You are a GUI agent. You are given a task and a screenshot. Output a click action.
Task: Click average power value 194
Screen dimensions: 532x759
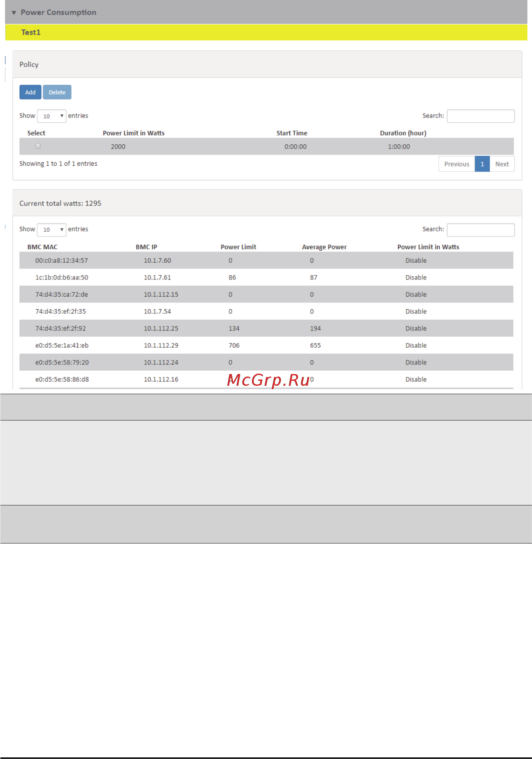pos(315,328)
